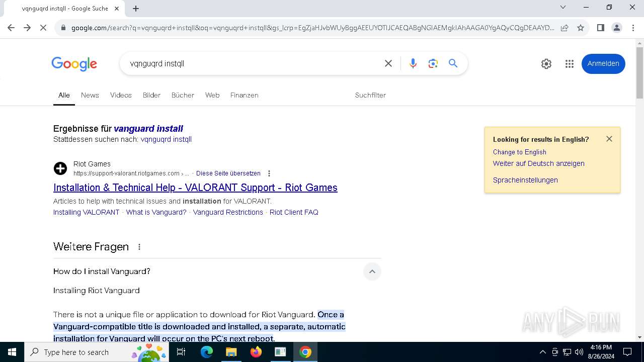This screenshot has height=362, width=644.
Task: Open the Google apps grid
Action: coord(569,64)
